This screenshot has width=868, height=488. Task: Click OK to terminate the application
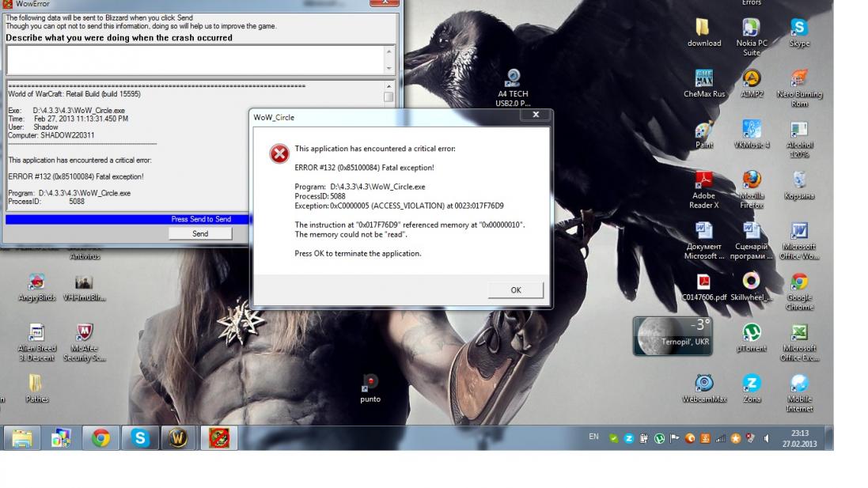click(x=515, y=290)
